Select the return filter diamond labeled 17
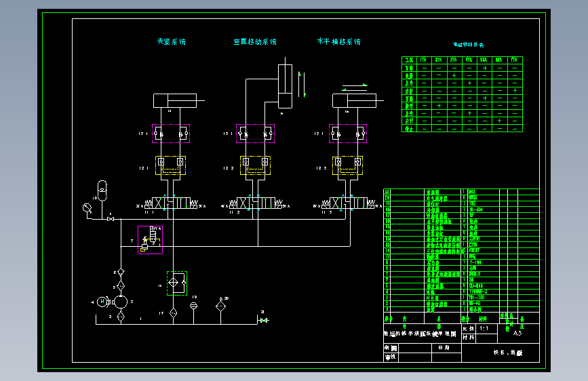 173,313
